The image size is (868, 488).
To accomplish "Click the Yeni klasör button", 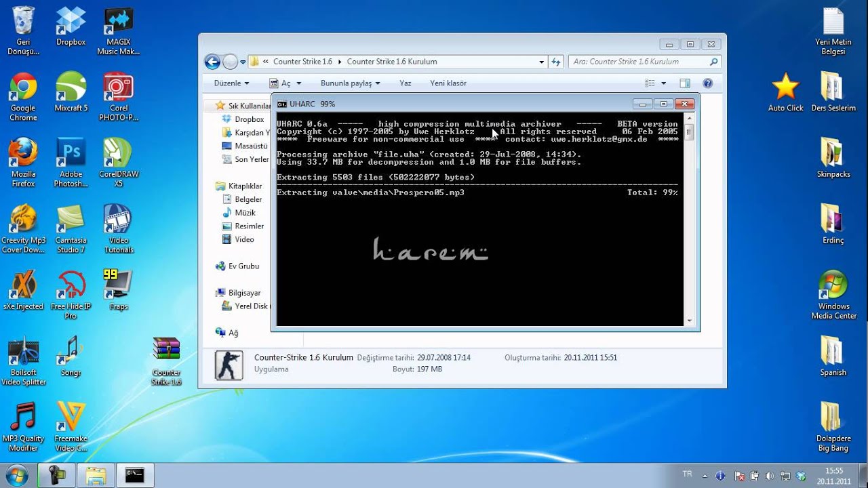I will (x=448, y=83).
